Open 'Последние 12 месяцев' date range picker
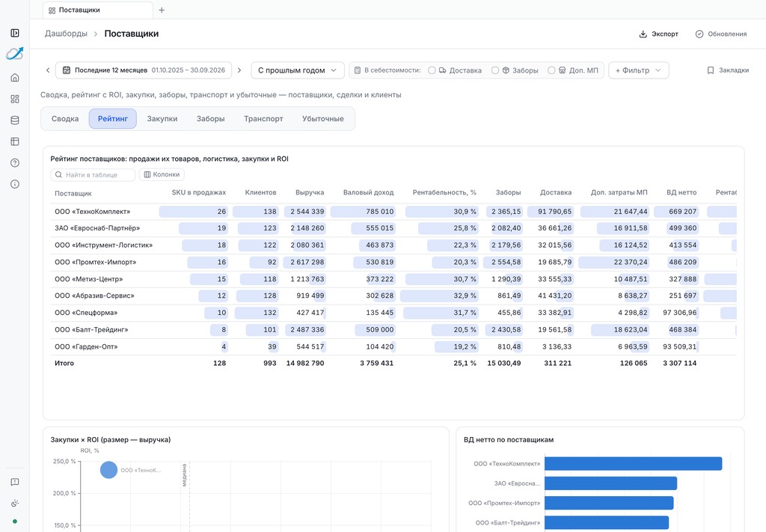The height and width of the screenshot is (532, 766). coord(144,70)
